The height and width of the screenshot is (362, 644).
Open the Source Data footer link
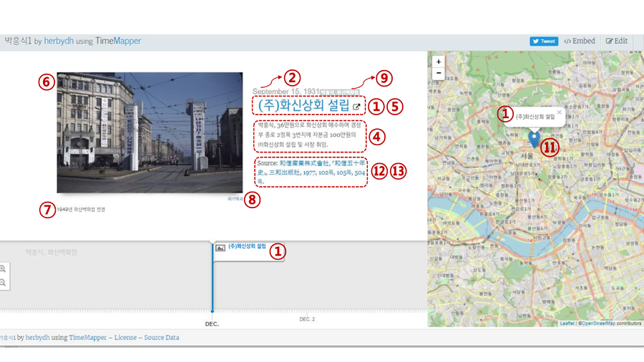tap(162, 338)
